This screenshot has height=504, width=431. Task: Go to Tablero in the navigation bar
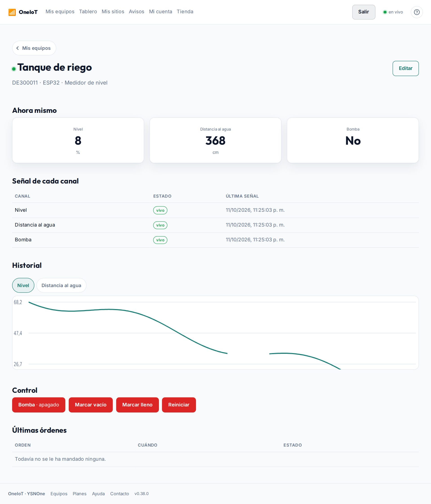88,11
